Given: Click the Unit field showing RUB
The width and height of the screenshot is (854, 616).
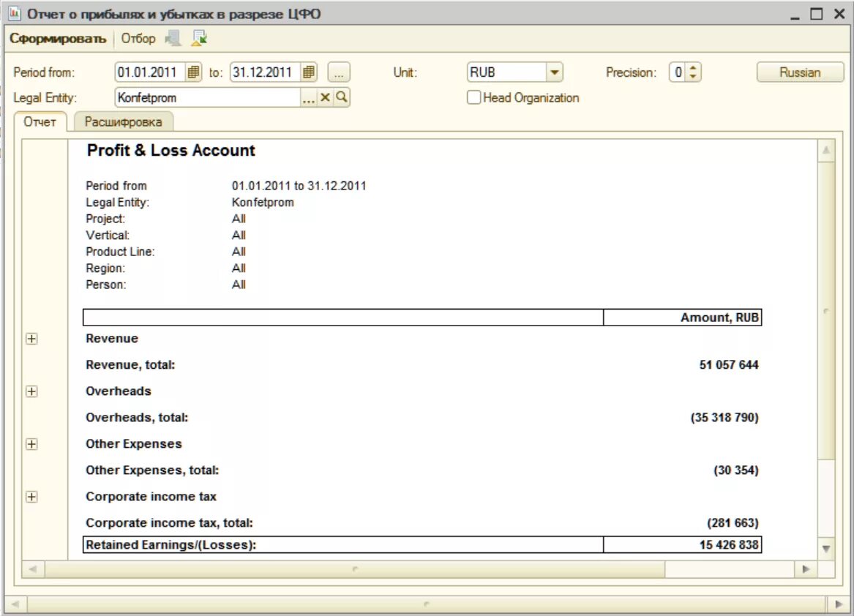Looking at the screenshot, I should click(507, 72).
